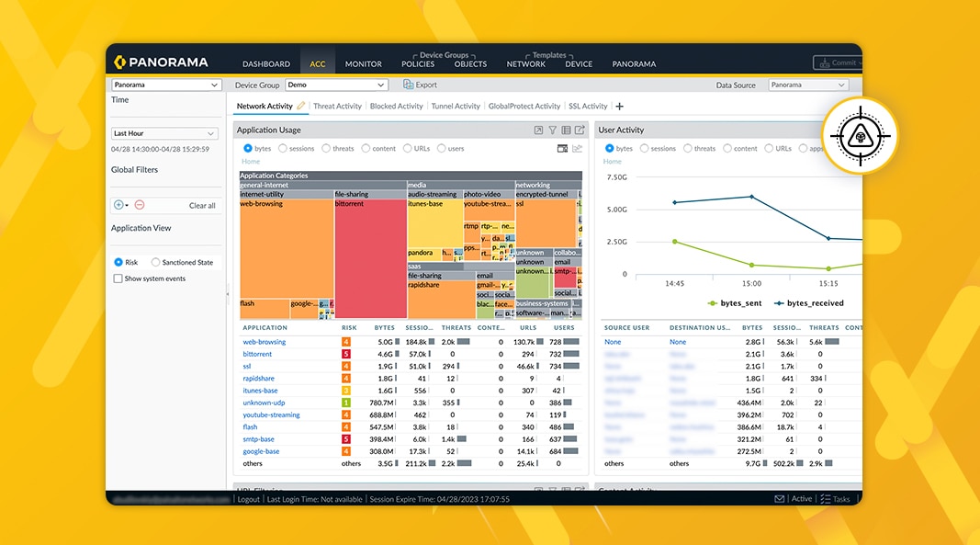Click Clear all under Global Filters
This screenshot has width=980, height=545.
[x=203, y=205]
